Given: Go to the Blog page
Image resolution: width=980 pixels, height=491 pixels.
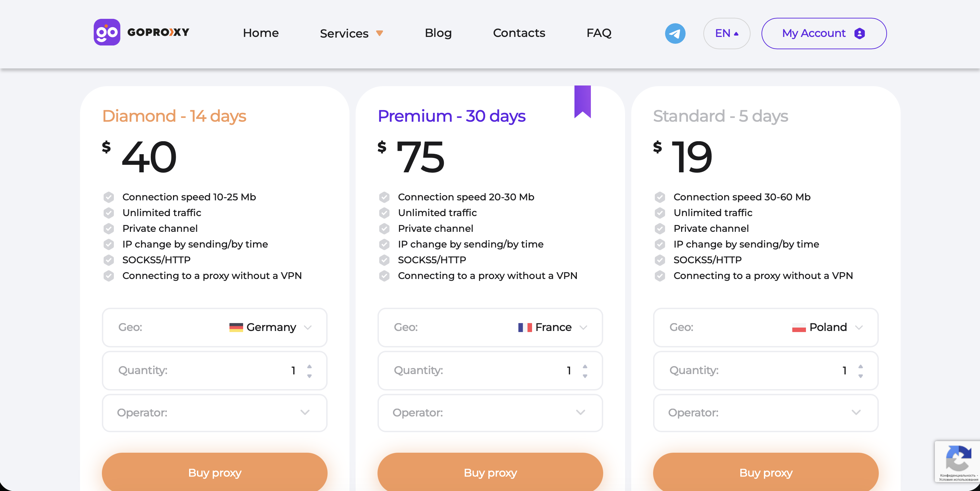Looking at the screenshot, I should [x=438, y=33].
